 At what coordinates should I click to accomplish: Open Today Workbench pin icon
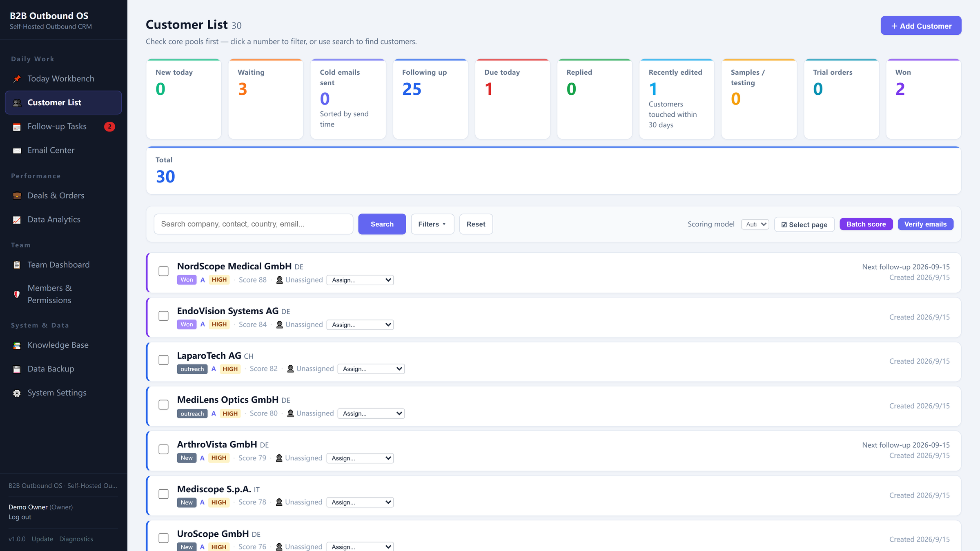click(x=17, y=79)
